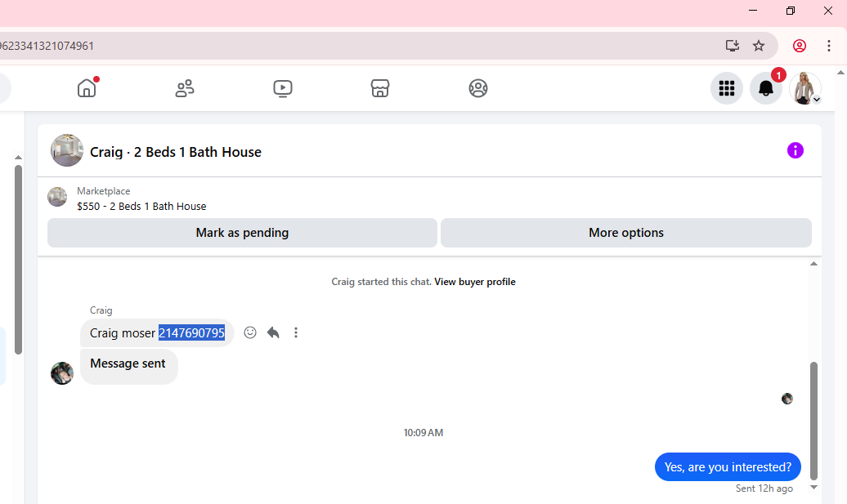Screen dimensions: 847x504
Task: Open the account profile picture menu
Action: click(x=804, y=88)
